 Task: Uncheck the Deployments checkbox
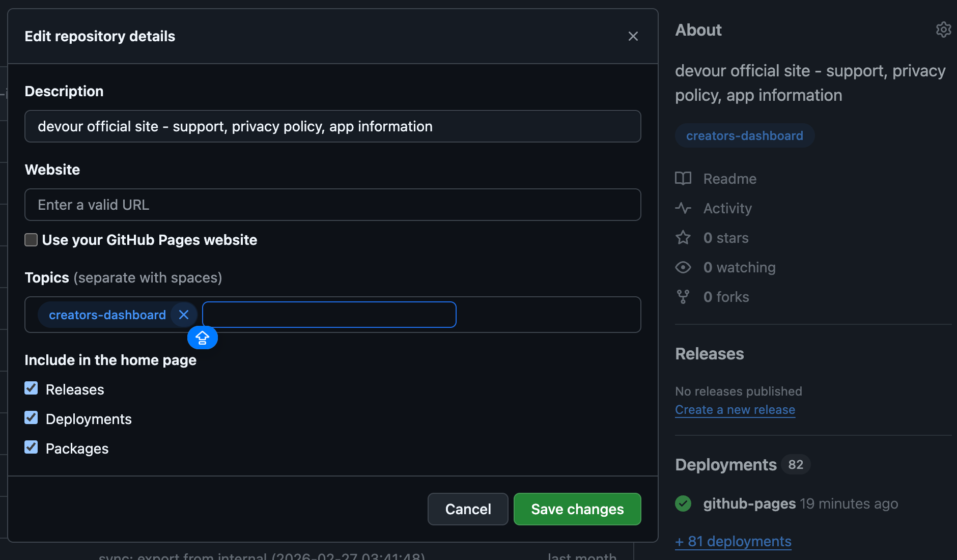(31, 417)
